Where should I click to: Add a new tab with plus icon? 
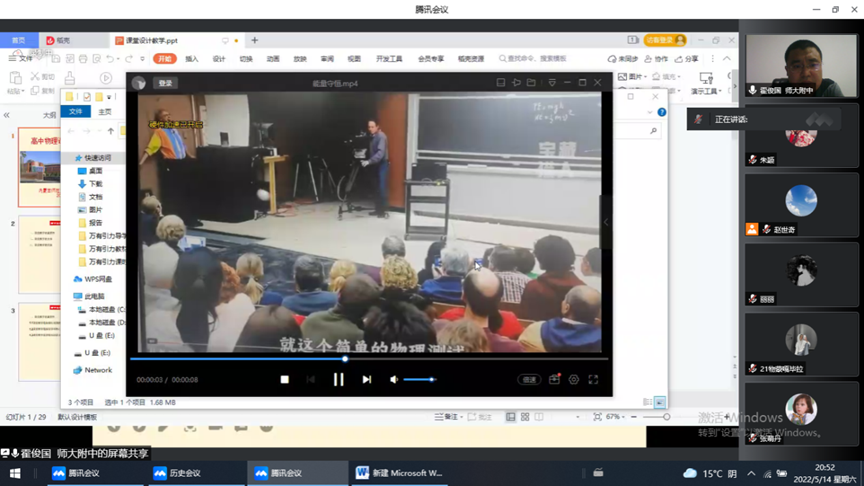254,41
